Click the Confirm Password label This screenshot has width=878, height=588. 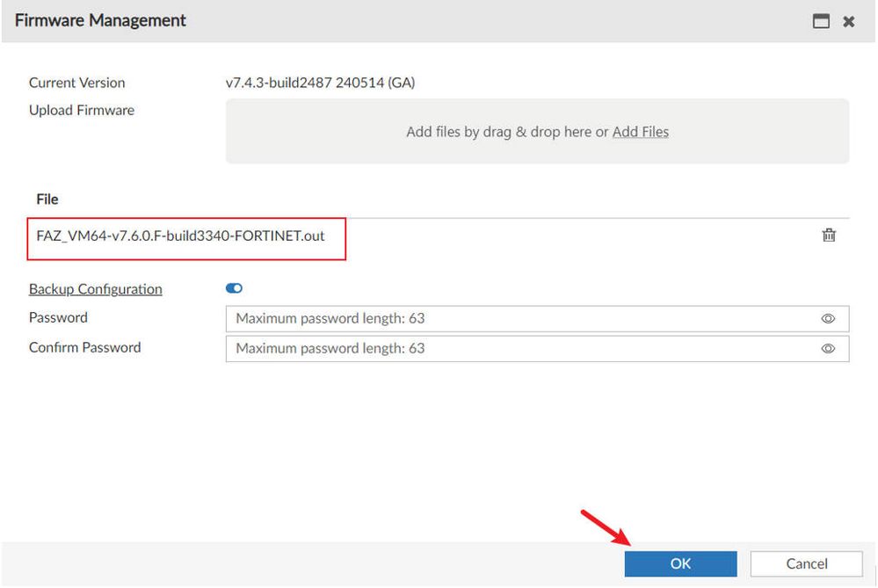[85, 347]
